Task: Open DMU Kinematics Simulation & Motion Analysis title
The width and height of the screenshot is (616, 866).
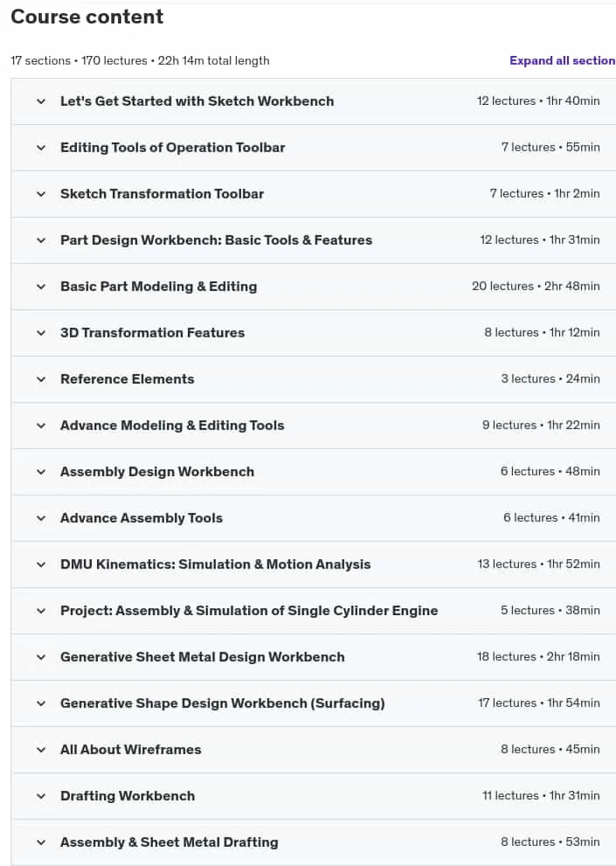Action: pyautogui.click(x=216, y=565)
